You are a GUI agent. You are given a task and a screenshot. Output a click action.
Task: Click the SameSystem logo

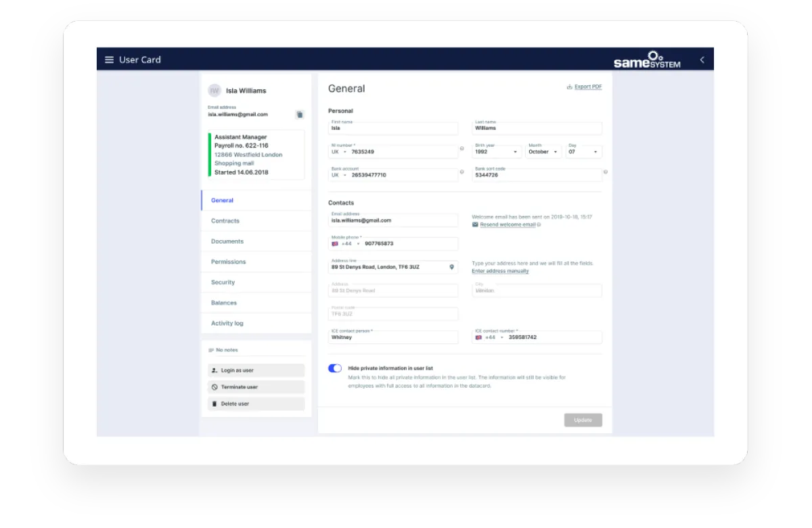pyautogui.click(x=647, y=60)
